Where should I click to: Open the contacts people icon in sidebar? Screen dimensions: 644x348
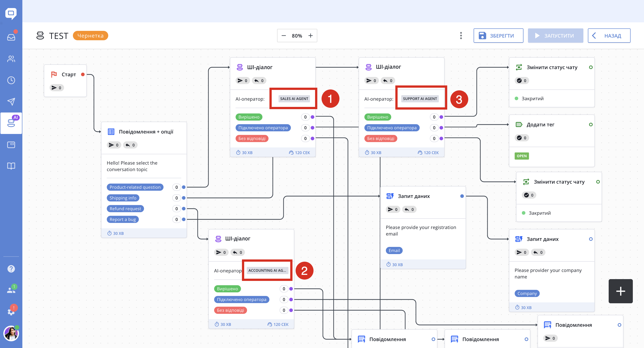pyautogui.click(x=11, y=59)
